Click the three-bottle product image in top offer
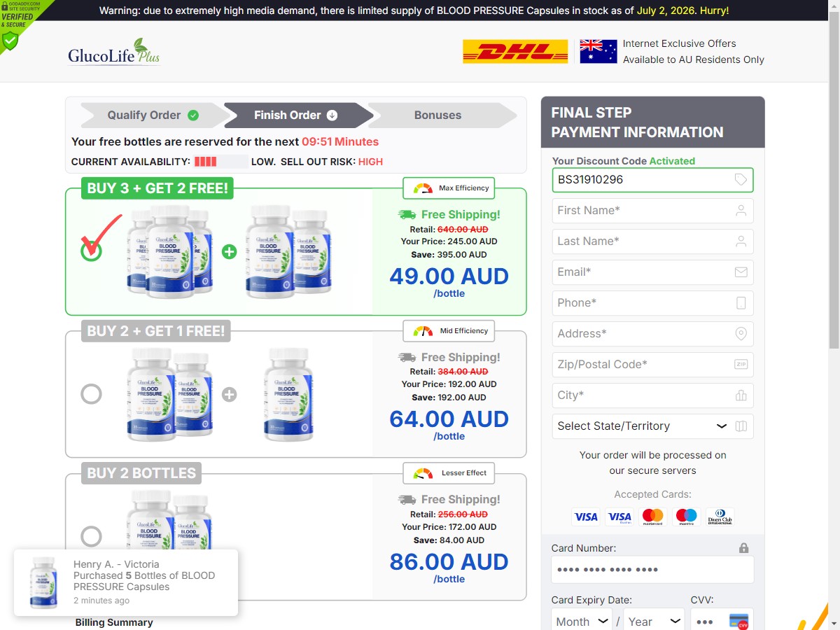Viewport: 840px width, 630px height. [x=170, y=251]
